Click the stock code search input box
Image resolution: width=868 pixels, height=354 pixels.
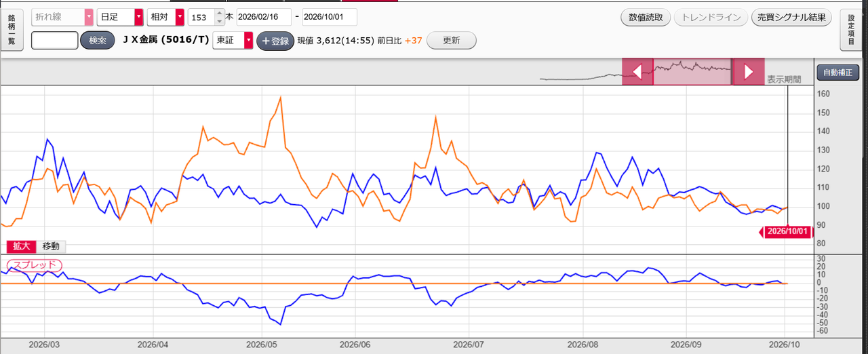click(x=54, y=40)
